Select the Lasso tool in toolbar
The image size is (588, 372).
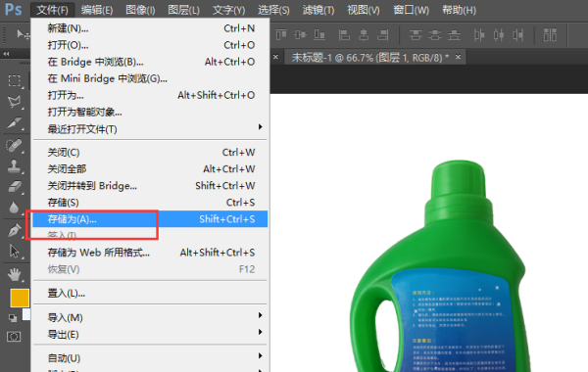coord(15,102)
